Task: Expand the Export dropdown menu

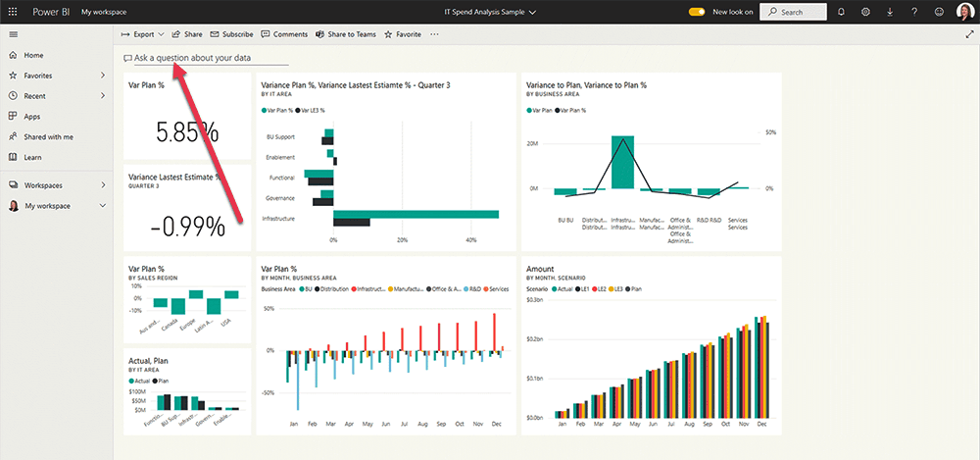Action: click(143, 34)
